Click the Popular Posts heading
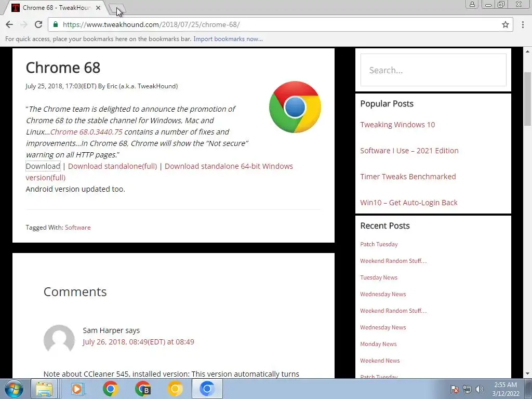 click(387, 103)
